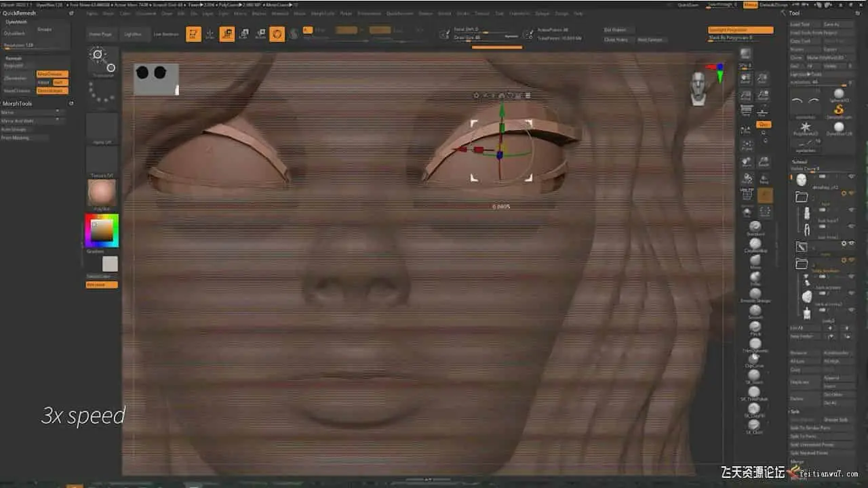The width and height of the screenshot is (868, 488).
Task: Collapse the Subtool section
Action: [x=799, y=163]
